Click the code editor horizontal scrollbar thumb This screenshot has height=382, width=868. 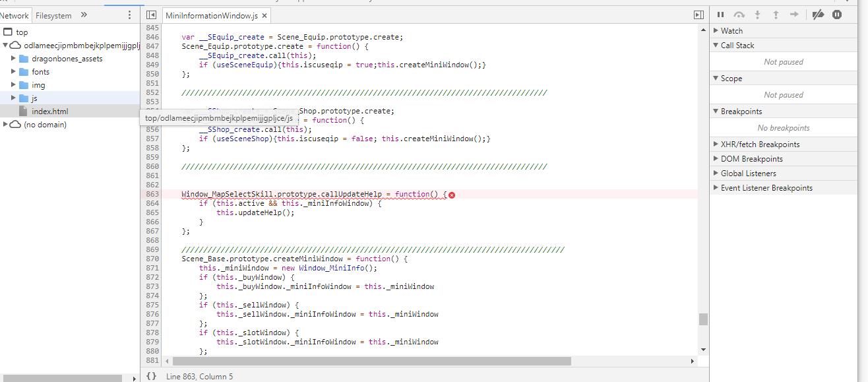[x=371, y=361]
